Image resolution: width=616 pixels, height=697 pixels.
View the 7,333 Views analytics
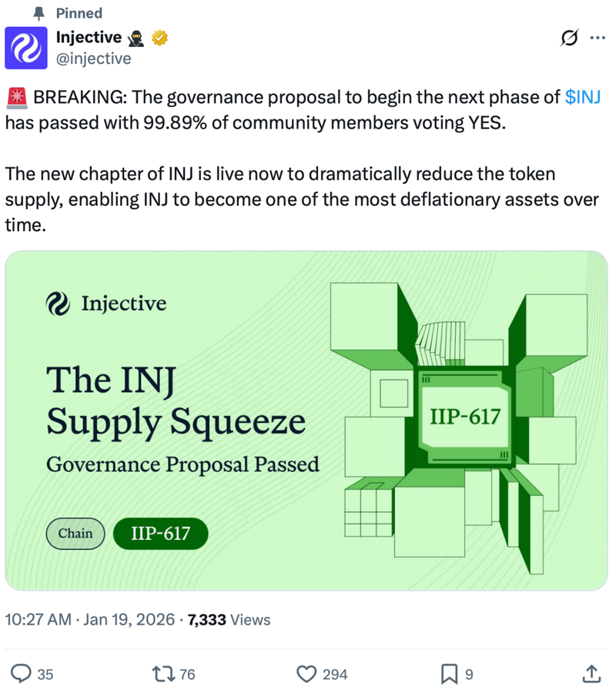[229, 619]
